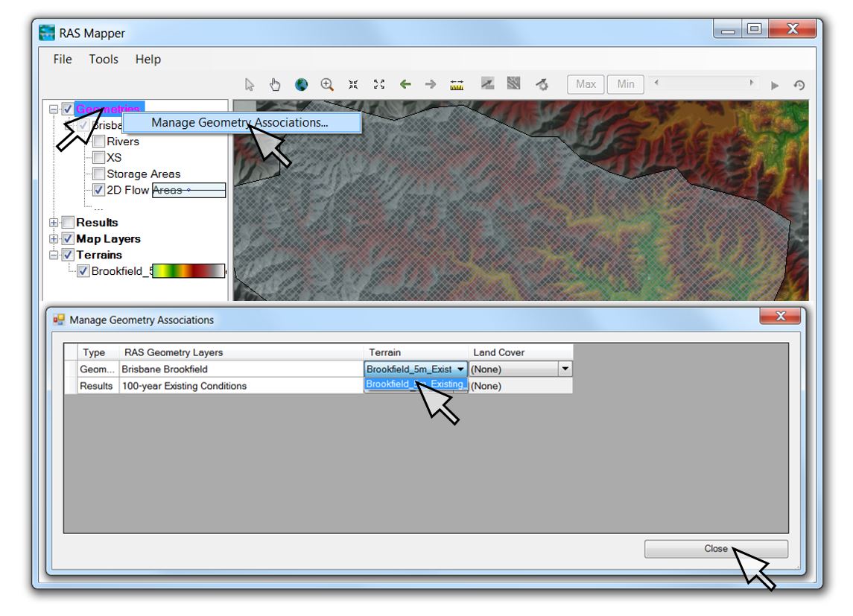Open the Tools menu
Screen dimensions: 853x616
(x=104, y=60)
